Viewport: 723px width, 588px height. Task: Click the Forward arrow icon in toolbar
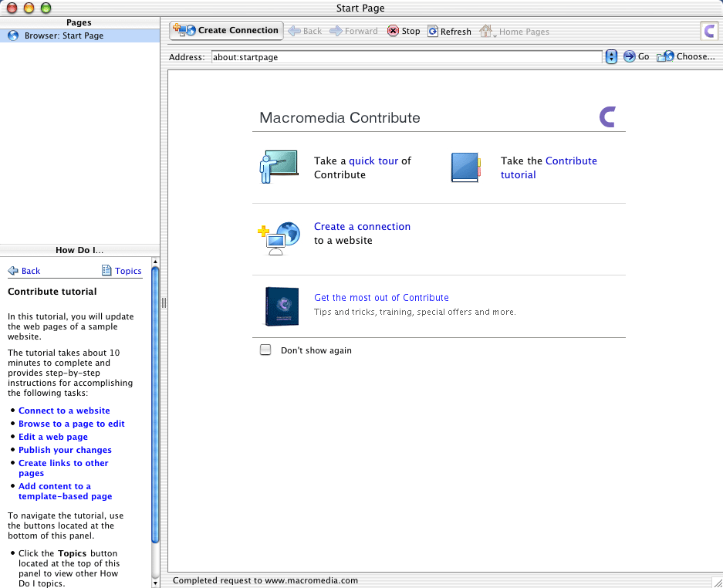click(x=336, y=32)
